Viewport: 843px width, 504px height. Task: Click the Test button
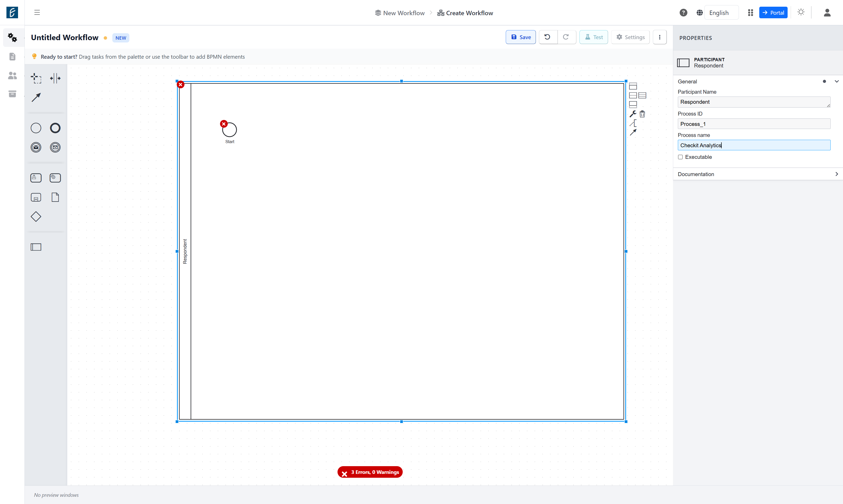click(x=594, y=37)
